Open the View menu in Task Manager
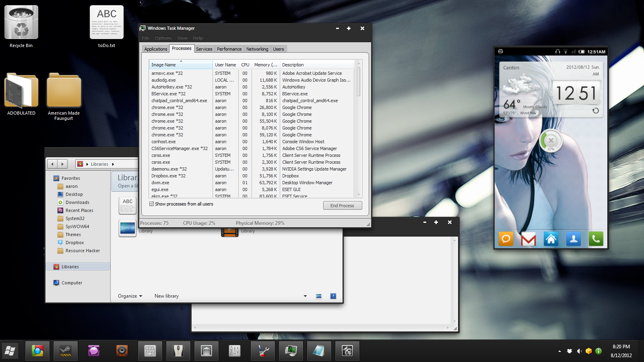This screenshot has width=644, height=362. click(183, 38)
